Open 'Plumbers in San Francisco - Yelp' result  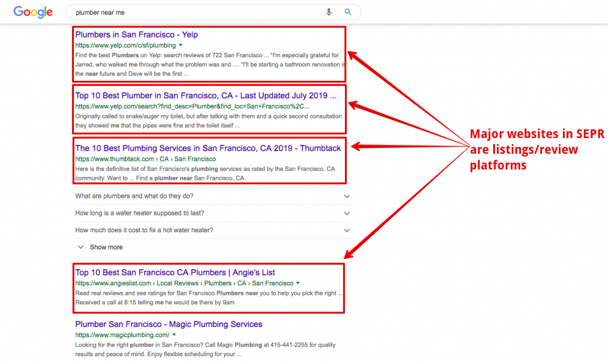(136, 35)
